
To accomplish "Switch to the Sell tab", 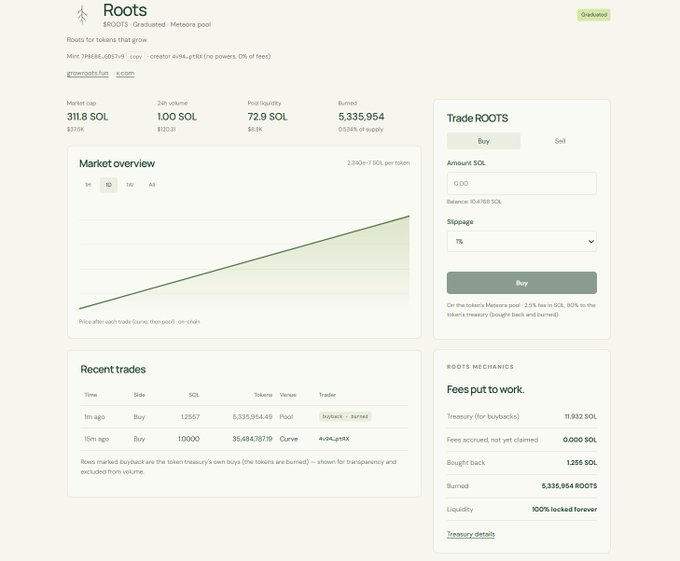I will point(560,141).
